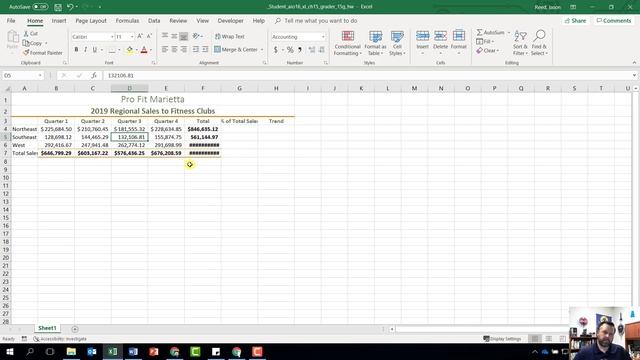Click AutoSum
The height and width of the screenshot is (360, 640).
490,32
